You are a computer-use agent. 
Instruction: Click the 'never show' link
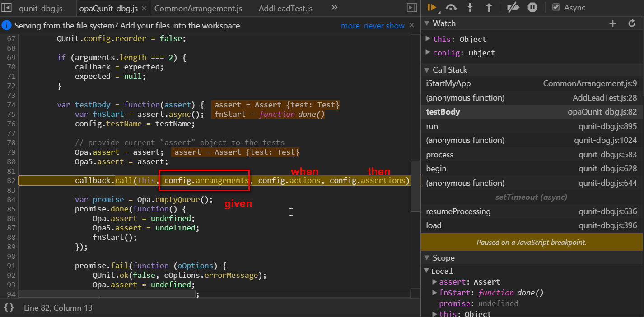pyautogui.click(x=384, y=26)
